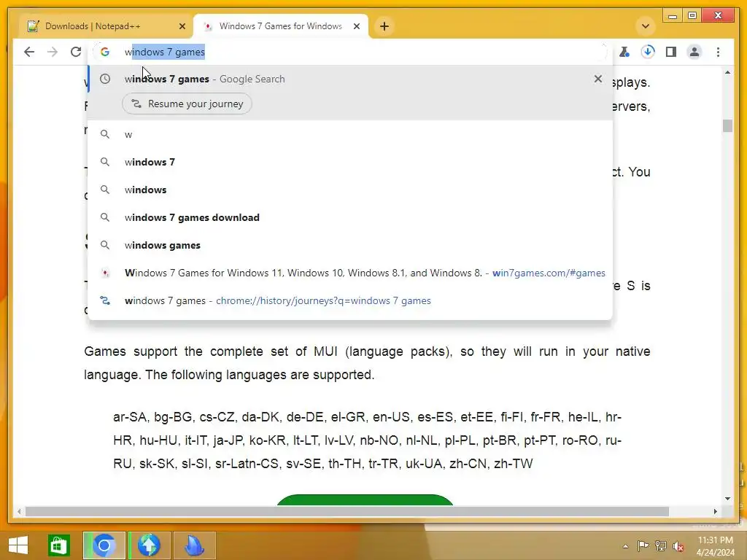Click scroll up arrow on vertical scrollbar
Image resolution: width=747 pixels, height=560 pixels.
(727, 72)
